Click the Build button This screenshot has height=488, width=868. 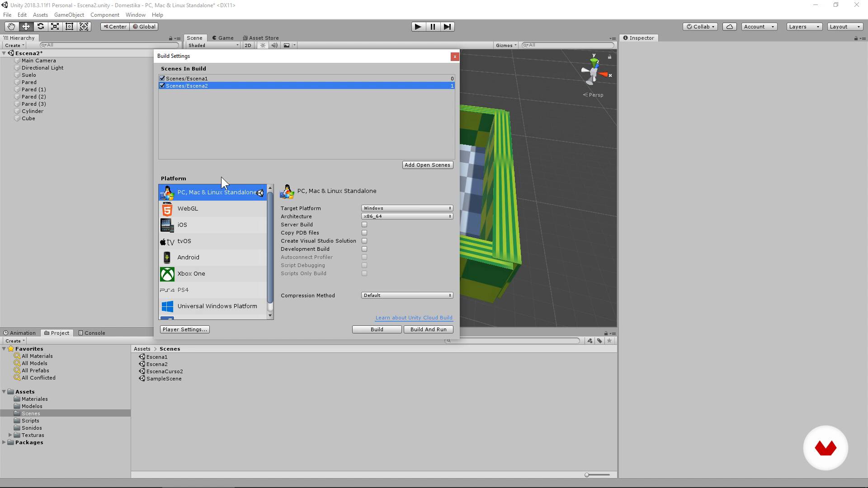377,329
